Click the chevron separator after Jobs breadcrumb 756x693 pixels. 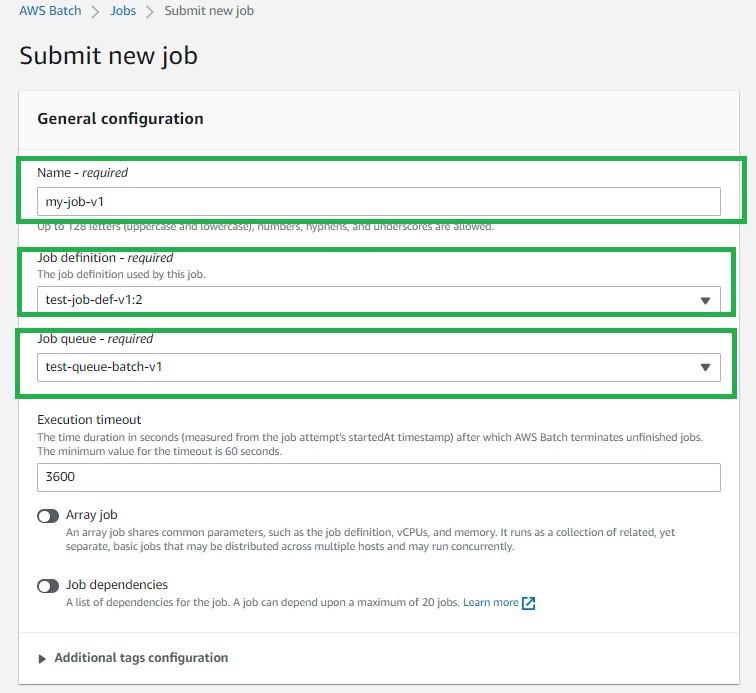click(150, 11)
